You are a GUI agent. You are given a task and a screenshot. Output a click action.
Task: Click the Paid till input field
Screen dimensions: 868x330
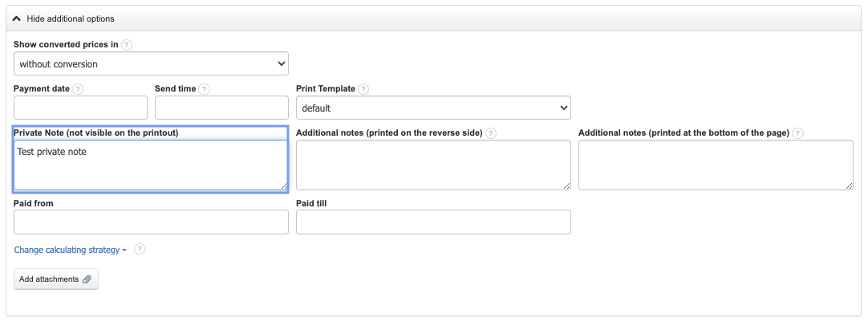(x=433, y=222)
